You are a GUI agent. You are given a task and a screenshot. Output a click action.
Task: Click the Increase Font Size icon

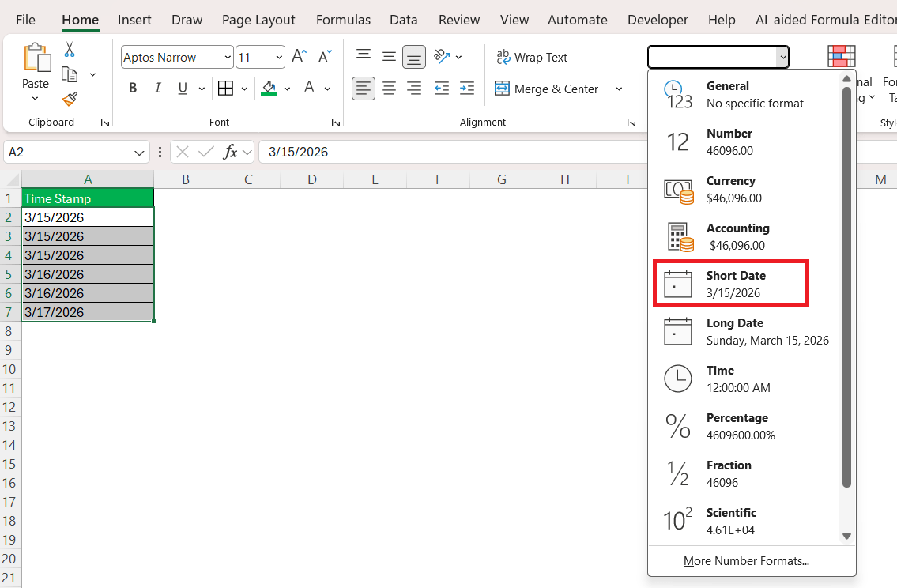[x=299, y=57]
